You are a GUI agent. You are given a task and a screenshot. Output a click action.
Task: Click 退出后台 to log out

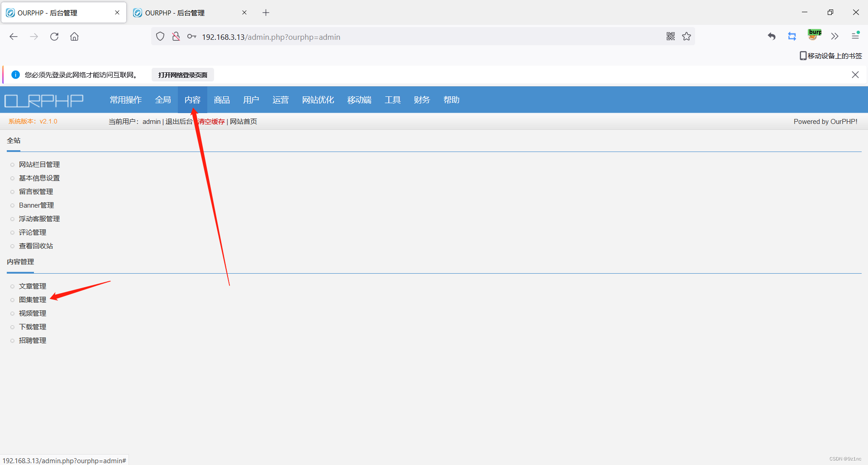point(179,122)
